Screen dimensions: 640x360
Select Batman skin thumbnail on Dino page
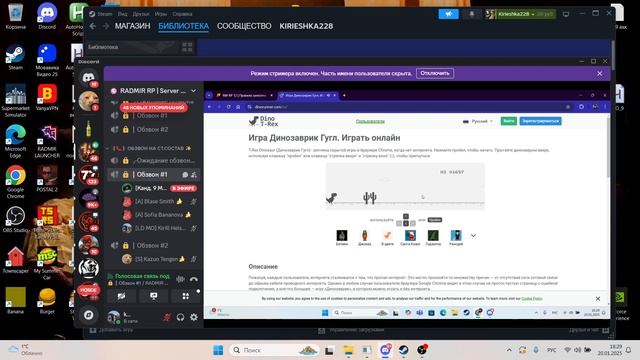(342, 236)
